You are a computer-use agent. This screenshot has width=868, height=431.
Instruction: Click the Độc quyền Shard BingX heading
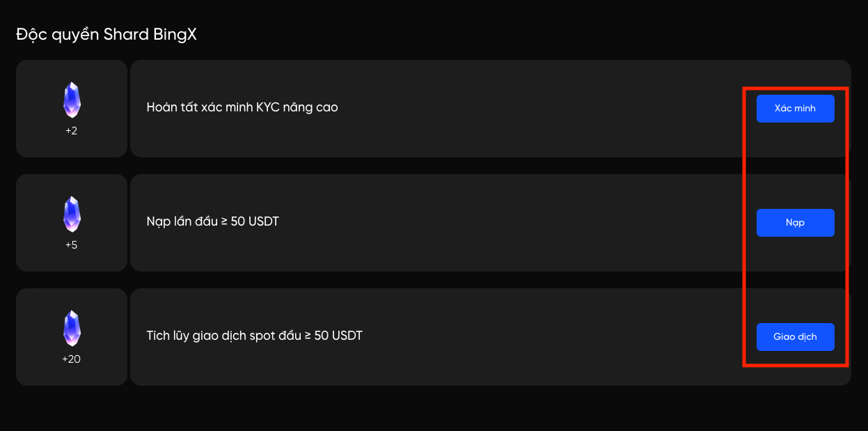click(106, 34)
